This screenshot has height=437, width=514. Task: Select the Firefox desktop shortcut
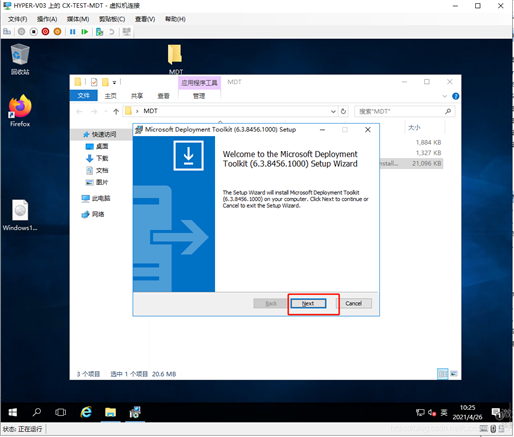point(20,111)
